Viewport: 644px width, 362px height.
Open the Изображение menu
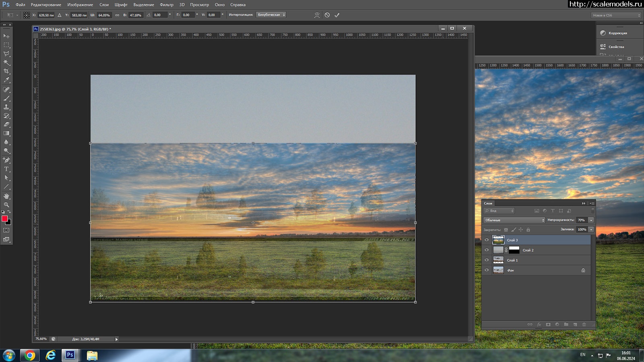tap(80, 5)
